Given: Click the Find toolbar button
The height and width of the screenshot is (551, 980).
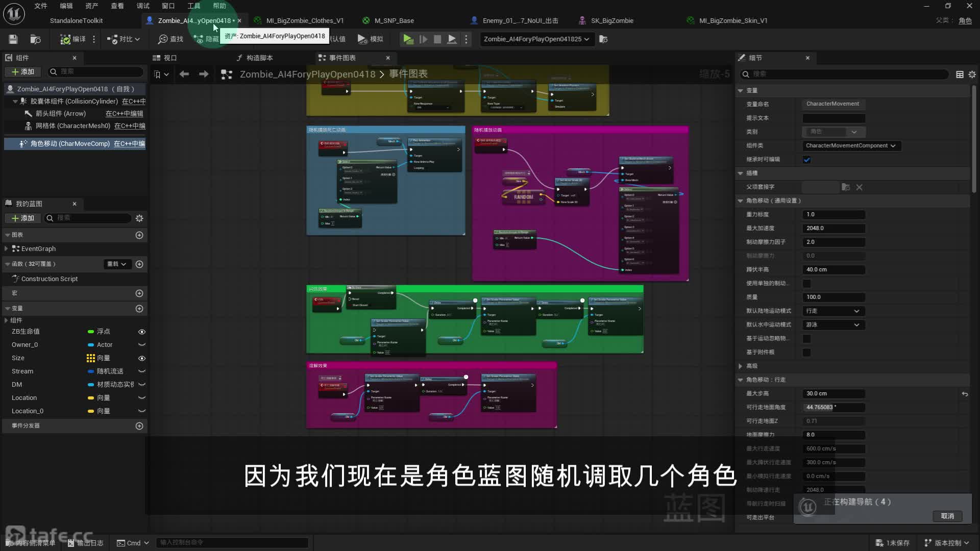Looking at the screenshot, I should [x=170, y=39].
